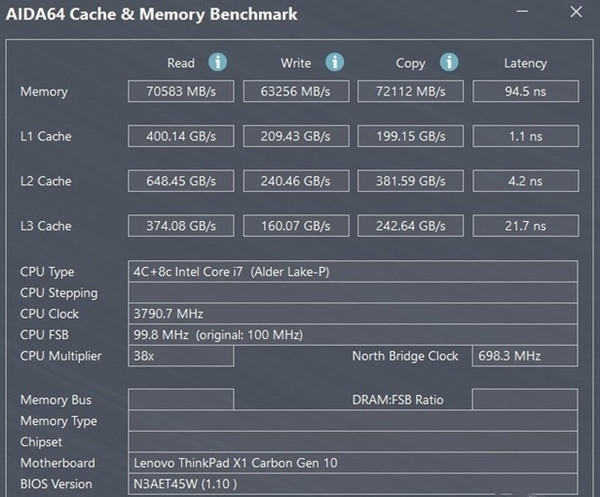
Task: Open the Copy column info icon
Action: pyautogui.click(x=448, y=62)
